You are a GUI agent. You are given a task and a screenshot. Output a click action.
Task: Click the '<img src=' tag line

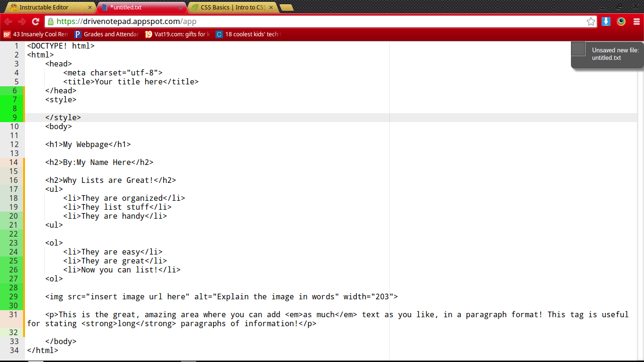coord(222,296)
